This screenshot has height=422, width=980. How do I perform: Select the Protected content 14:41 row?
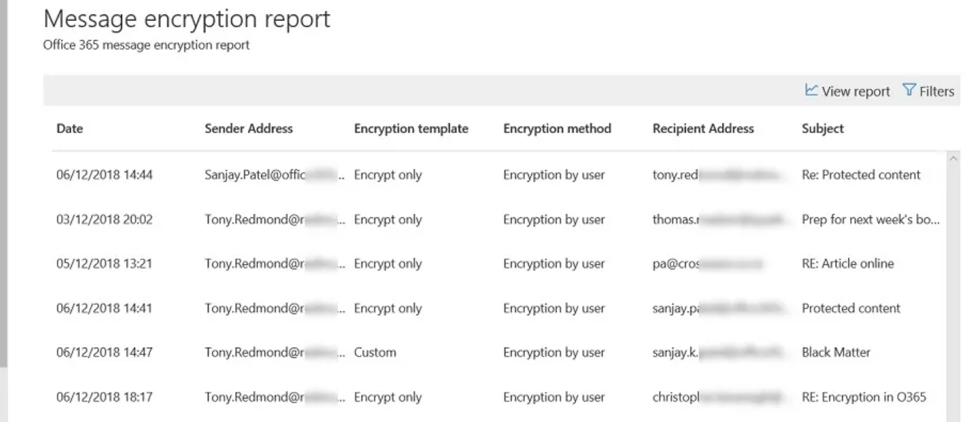[x=499, y=308]
